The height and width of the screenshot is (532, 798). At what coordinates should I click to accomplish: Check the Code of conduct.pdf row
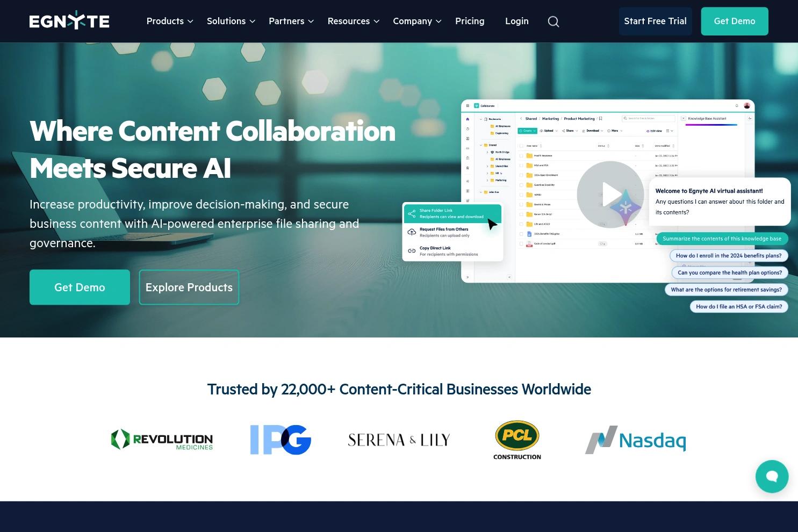click(x=521, y=244)
